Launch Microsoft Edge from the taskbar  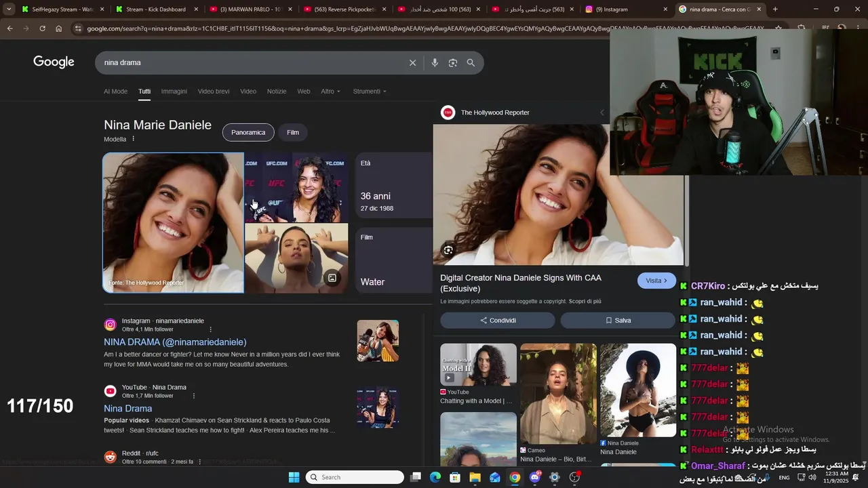point(435,477)
